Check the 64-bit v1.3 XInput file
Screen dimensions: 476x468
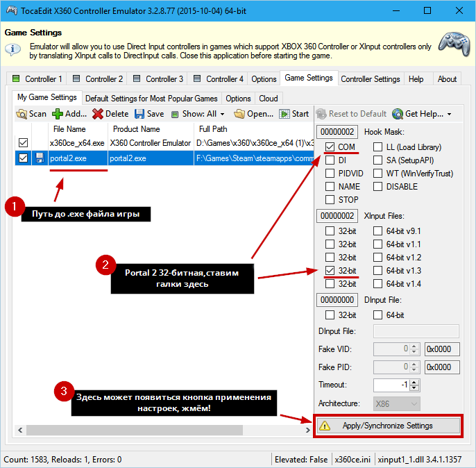coord(377,271)
